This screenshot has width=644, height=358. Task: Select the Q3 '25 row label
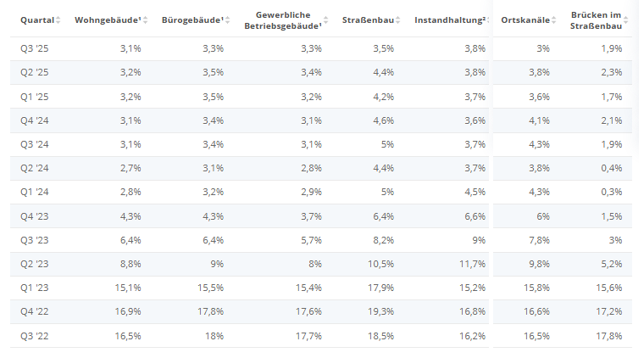pyautogui.click(x=35, y=48)
